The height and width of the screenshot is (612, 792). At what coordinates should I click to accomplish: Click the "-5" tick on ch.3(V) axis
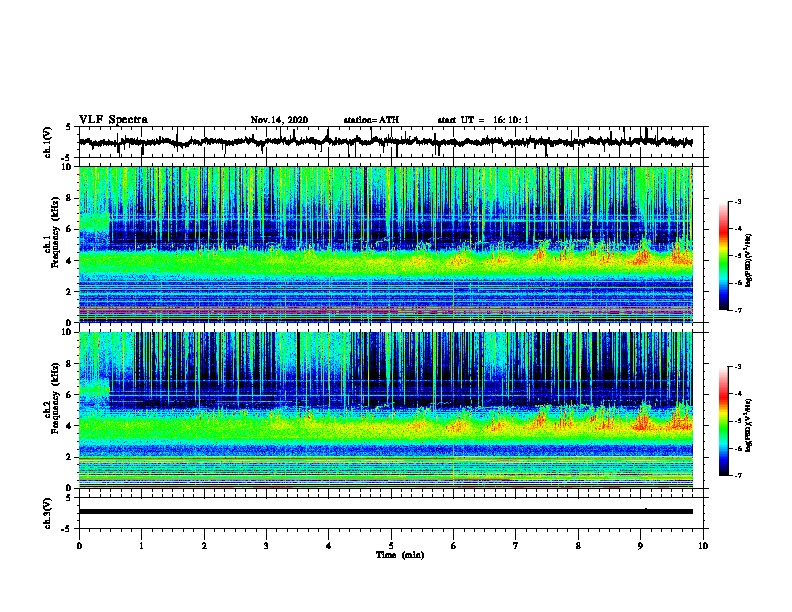(x=66, y=530)
